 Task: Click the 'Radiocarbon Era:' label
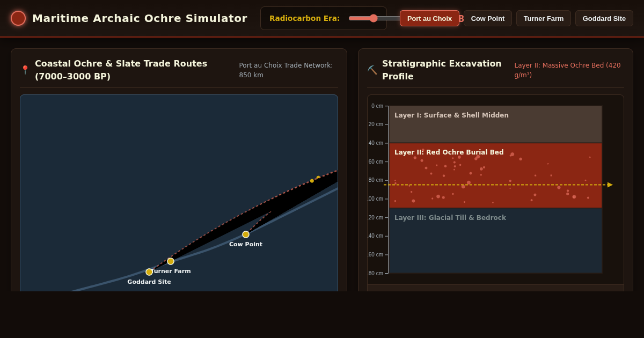pyautogui.click(x=304, y=18)
